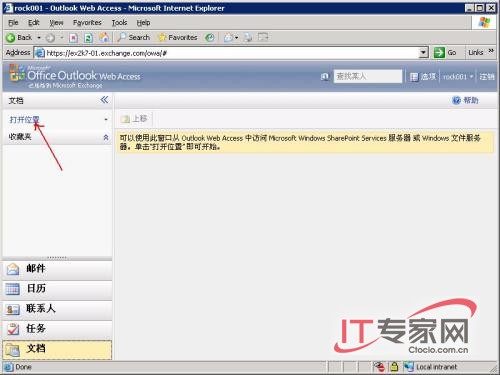
Task: Click the 打开位置 open location link
Action: tap(25, 119)
